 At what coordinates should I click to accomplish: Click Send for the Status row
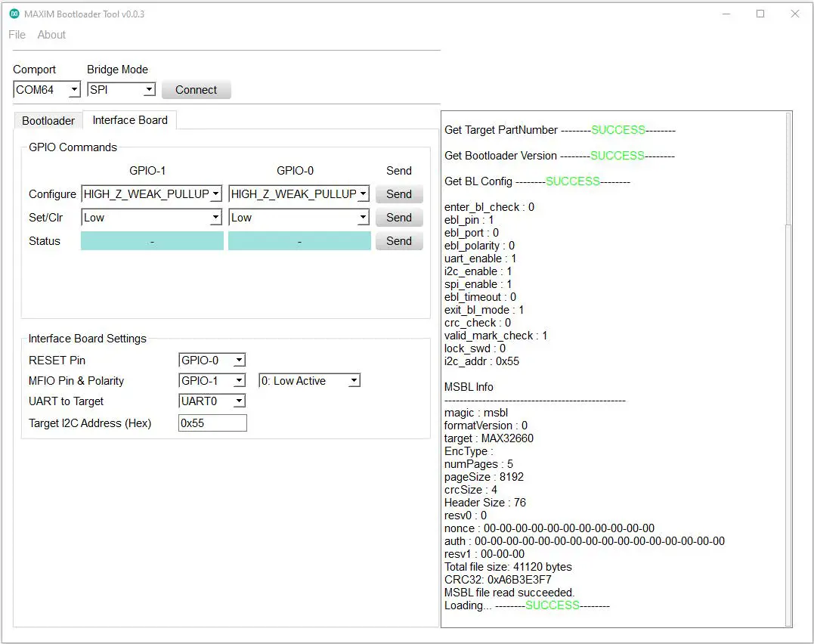point(398,240)
